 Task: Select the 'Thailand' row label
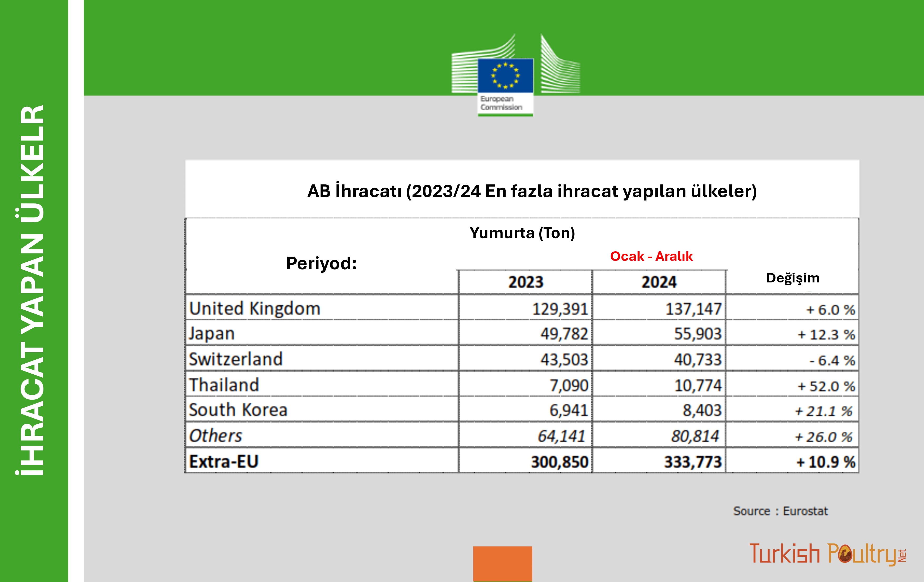(x=224, y=385)
